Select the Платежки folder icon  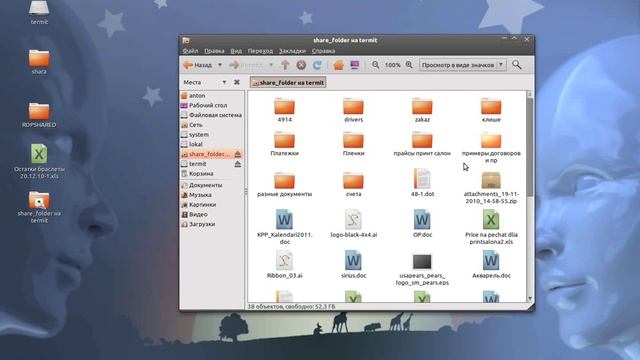(284, 140)
